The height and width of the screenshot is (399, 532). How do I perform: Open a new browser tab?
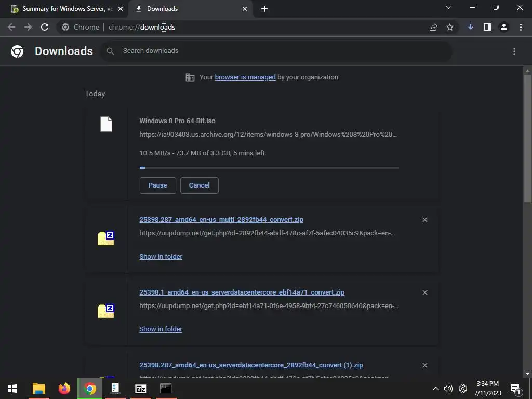[x=264, y=9]
